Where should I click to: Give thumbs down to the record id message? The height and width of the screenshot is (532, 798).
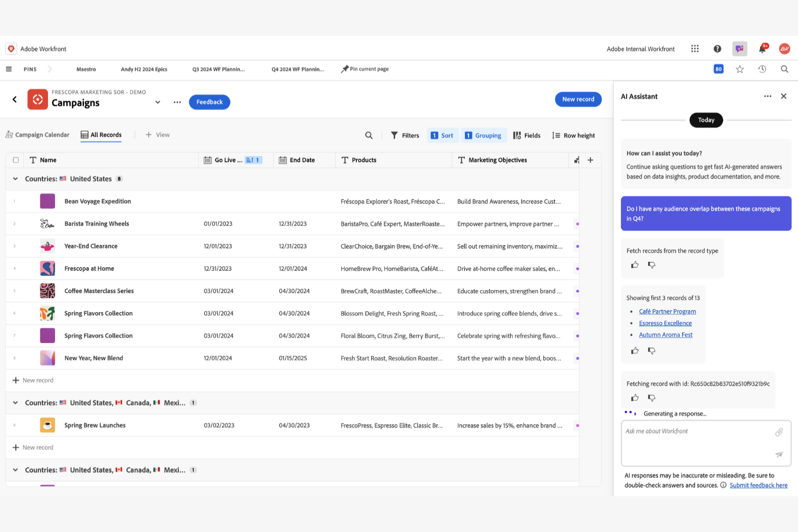(652, 397)
